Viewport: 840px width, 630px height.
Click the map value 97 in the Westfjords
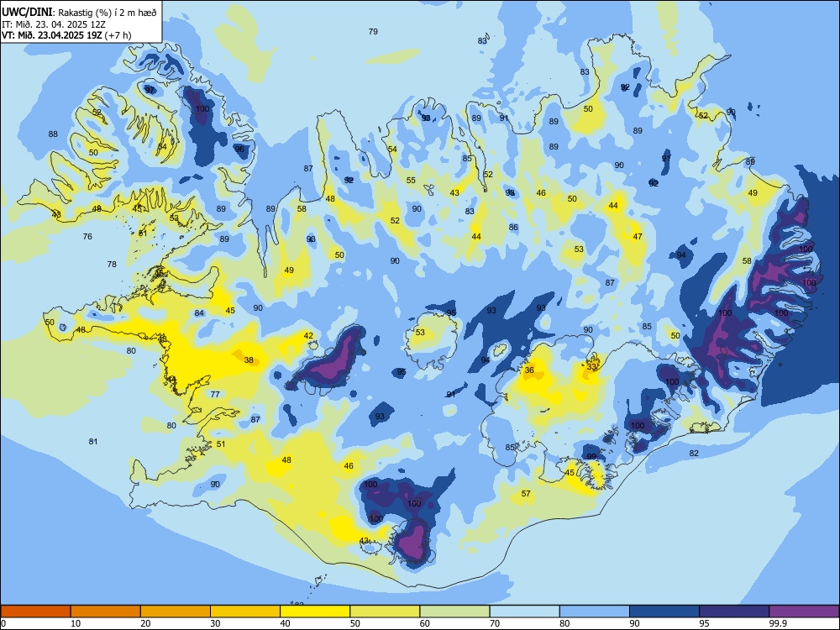(x=150, y=90)
